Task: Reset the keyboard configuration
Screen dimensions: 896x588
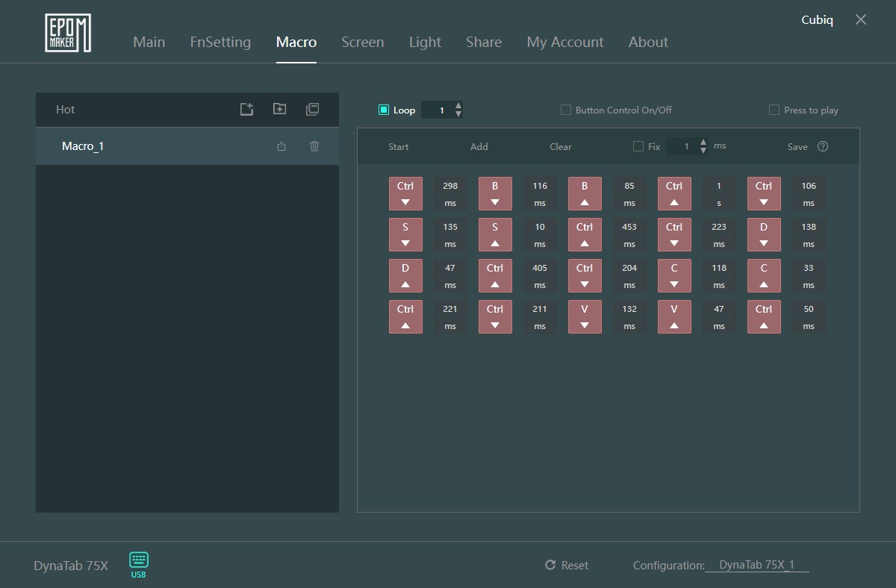Action: 567,566
